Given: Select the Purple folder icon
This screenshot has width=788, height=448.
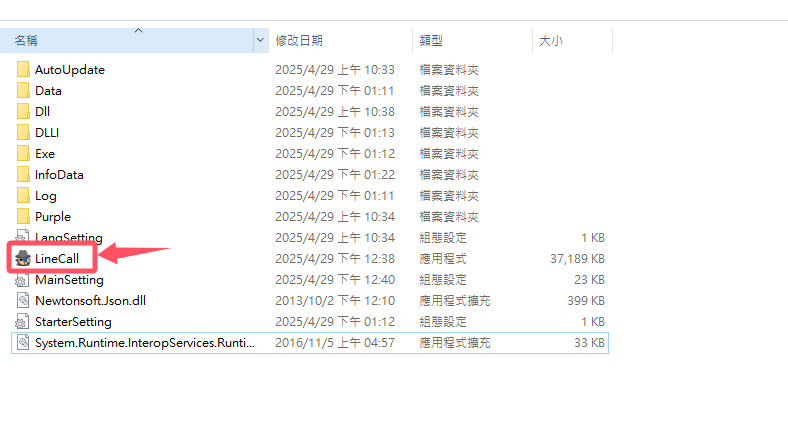Looking at the screenshot, I should click(x=23, y=217).
